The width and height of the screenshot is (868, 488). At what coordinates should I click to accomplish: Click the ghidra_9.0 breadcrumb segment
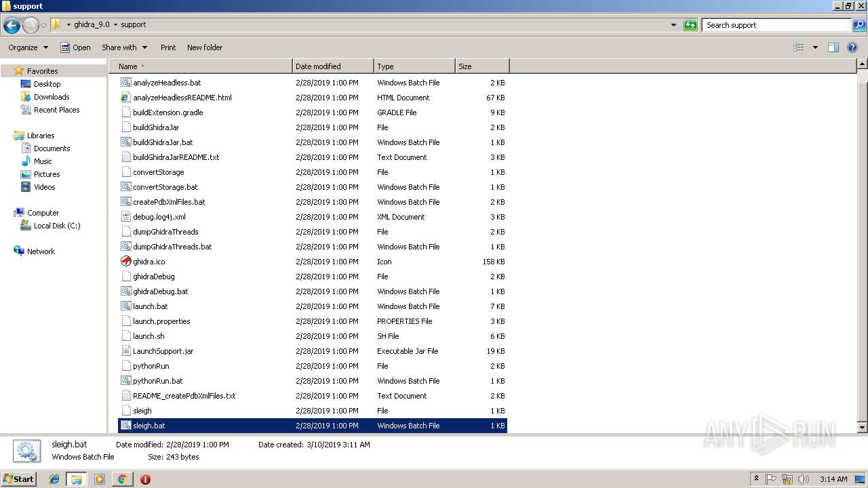pos(92,25)
